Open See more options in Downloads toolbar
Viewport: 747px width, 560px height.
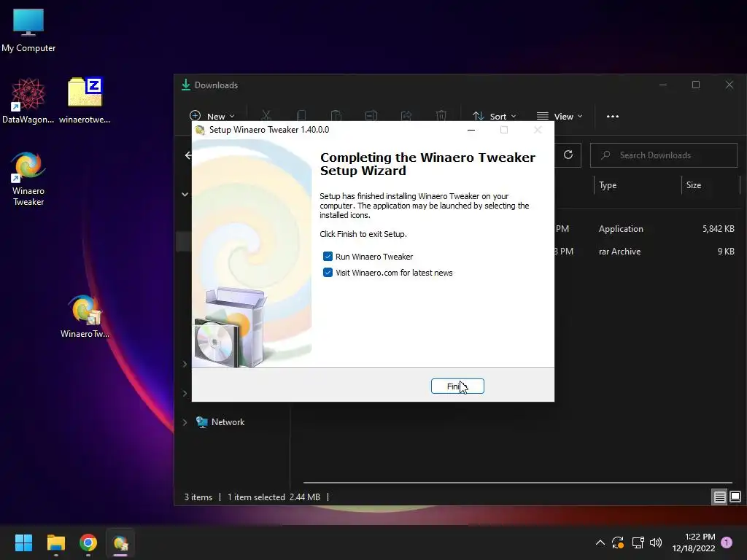point(613,116)
